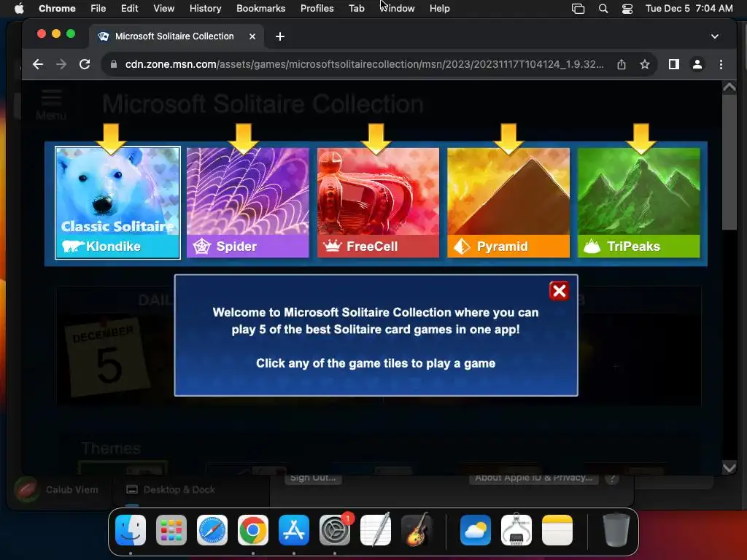The image size is (747, 560).
Task: Open Stage Manager windows icon in menu bar
Action: coord(578,9)
